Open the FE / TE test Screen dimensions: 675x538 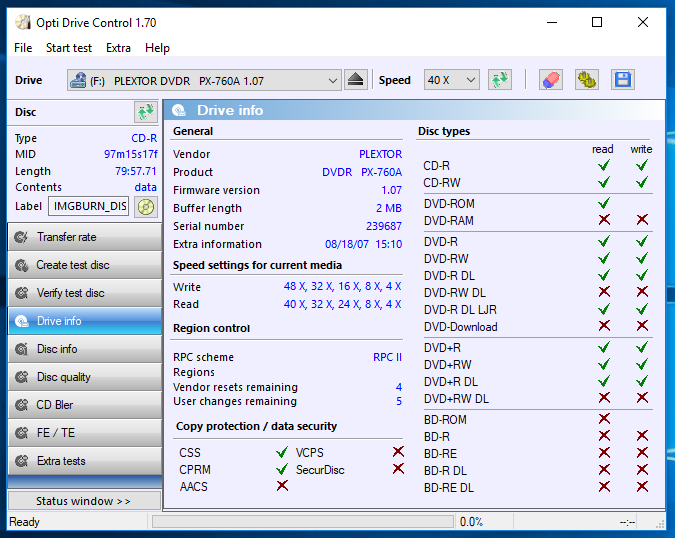pyautogui.click(x=85, y=433)
